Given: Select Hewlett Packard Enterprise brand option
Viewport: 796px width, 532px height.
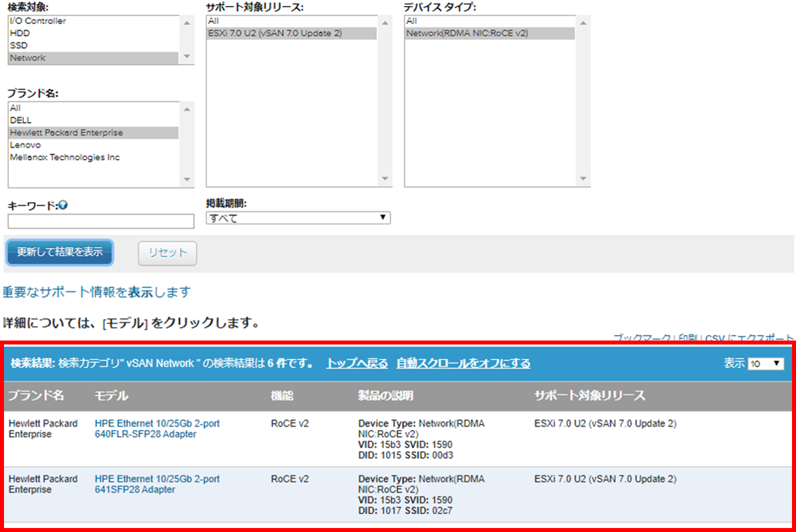Looking at the screenshot, I should pos(93,132).
